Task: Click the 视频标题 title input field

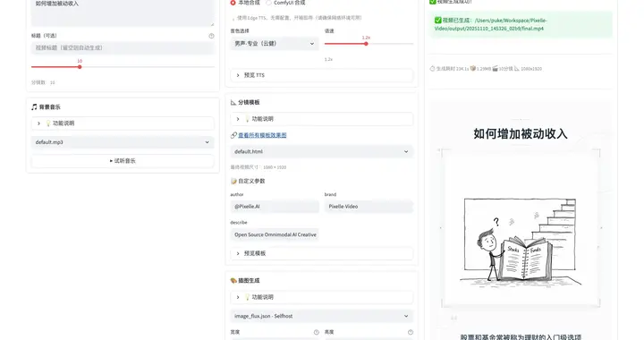Action: click(x=123, y=48)
